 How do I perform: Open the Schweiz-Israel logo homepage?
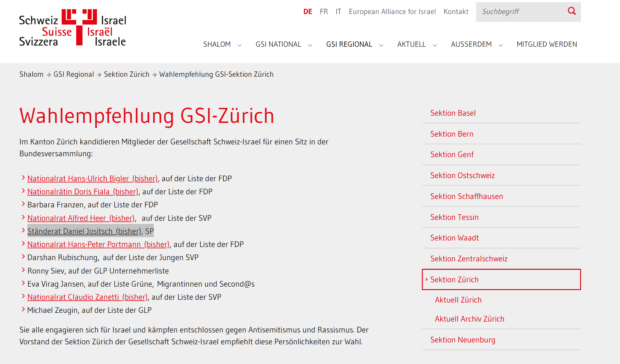click(x=73, y=28)
